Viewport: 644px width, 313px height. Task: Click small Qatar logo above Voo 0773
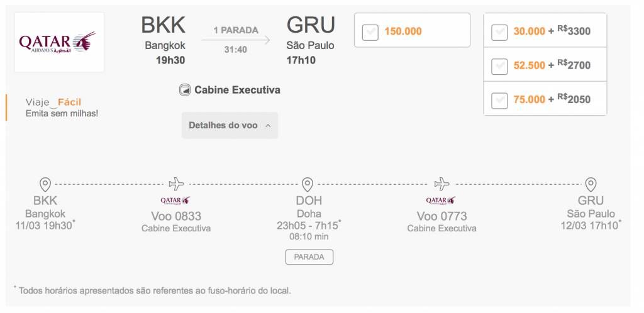pyautogui.click(x=441, y=200)
